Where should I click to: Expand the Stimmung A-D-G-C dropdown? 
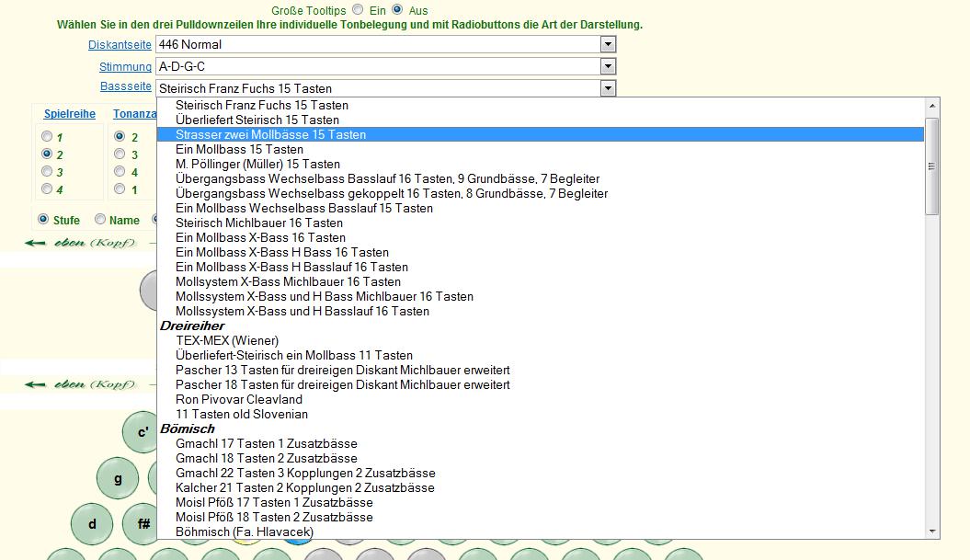607,66
